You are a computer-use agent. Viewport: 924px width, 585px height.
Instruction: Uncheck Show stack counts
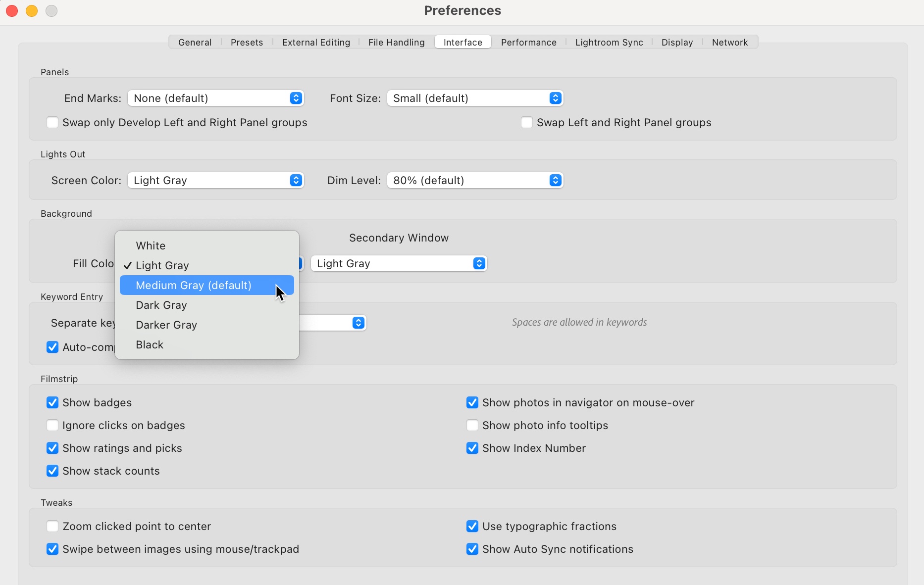(x=52, y=471)
